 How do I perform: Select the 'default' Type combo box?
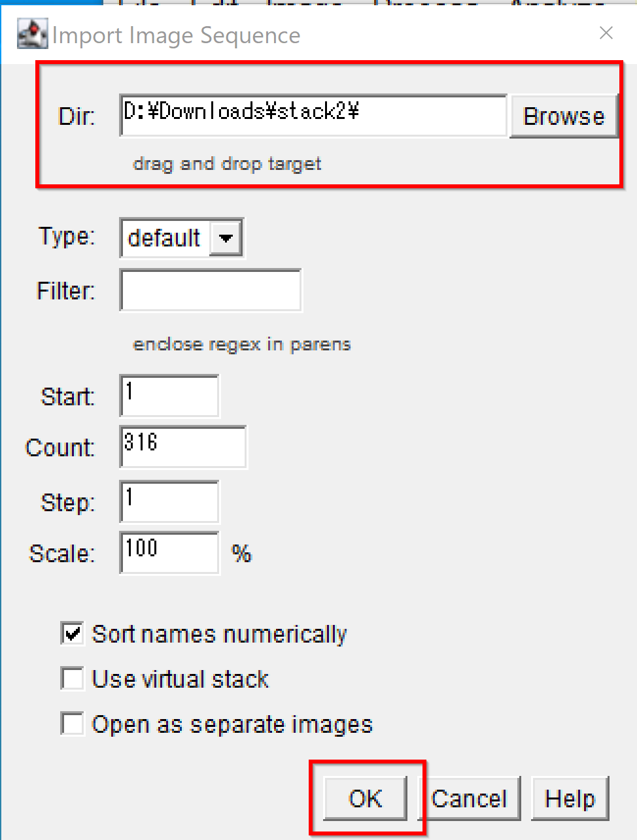tap(182, 238)
